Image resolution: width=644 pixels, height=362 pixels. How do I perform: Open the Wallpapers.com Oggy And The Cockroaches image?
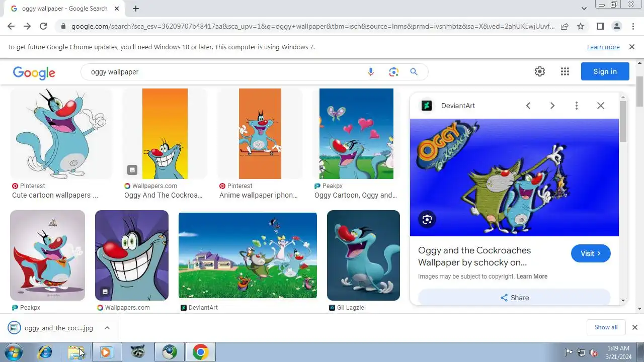[x=165, y=134]
